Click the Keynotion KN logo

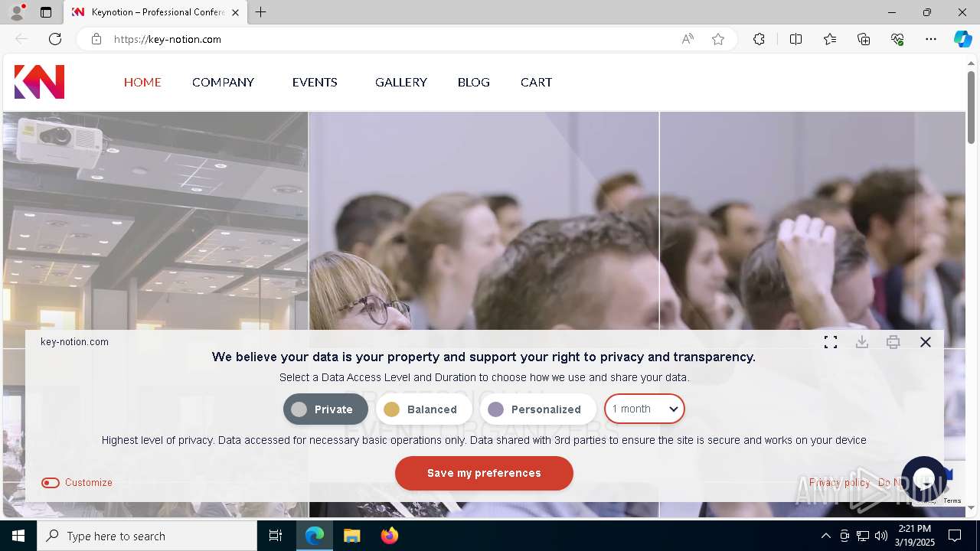pos(39,82)
